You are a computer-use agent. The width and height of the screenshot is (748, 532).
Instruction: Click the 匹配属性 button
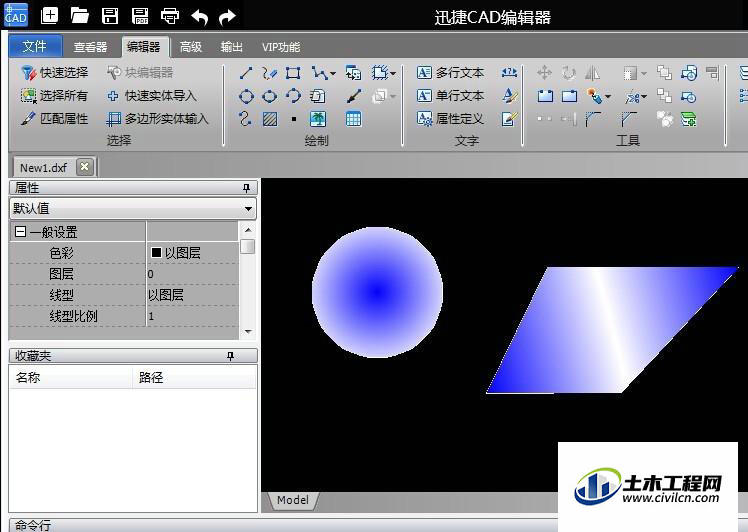(x=55, y=118)
